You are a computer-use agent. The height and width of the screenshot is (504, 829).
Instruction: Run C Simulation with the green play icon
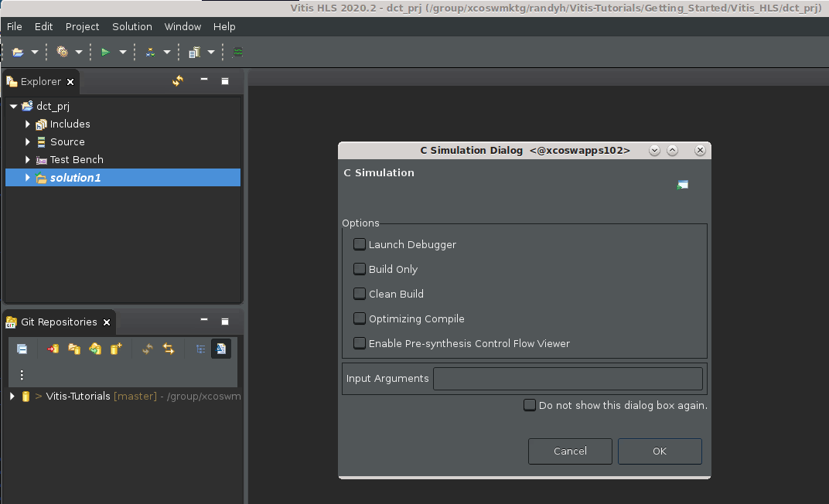click(x=105, y=52)
